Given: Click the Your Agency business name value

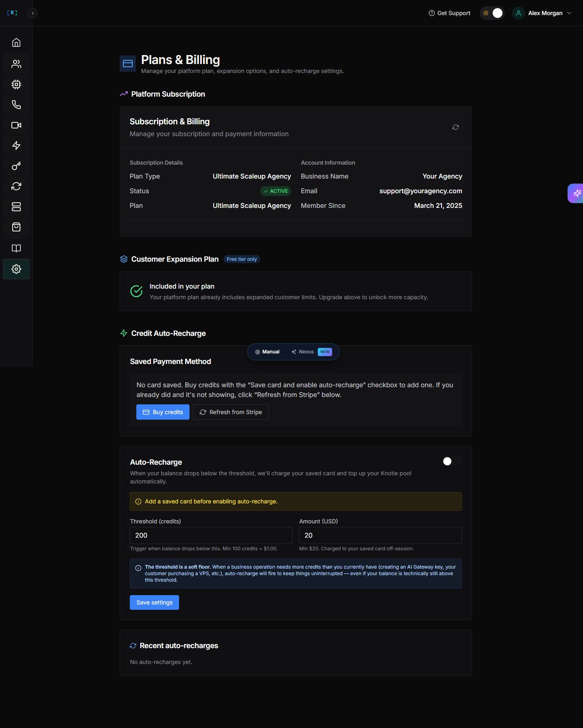Looking at the screenshot, I should [442, 176].
